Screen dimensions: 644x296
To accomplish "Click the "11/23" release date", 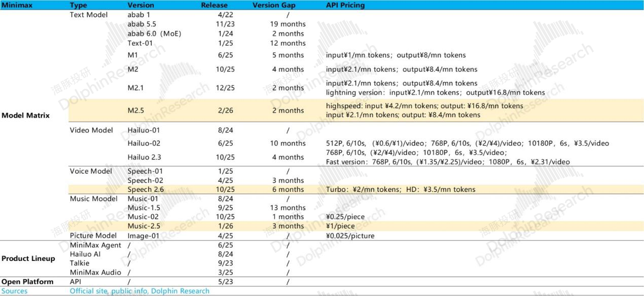I will 225,24.
